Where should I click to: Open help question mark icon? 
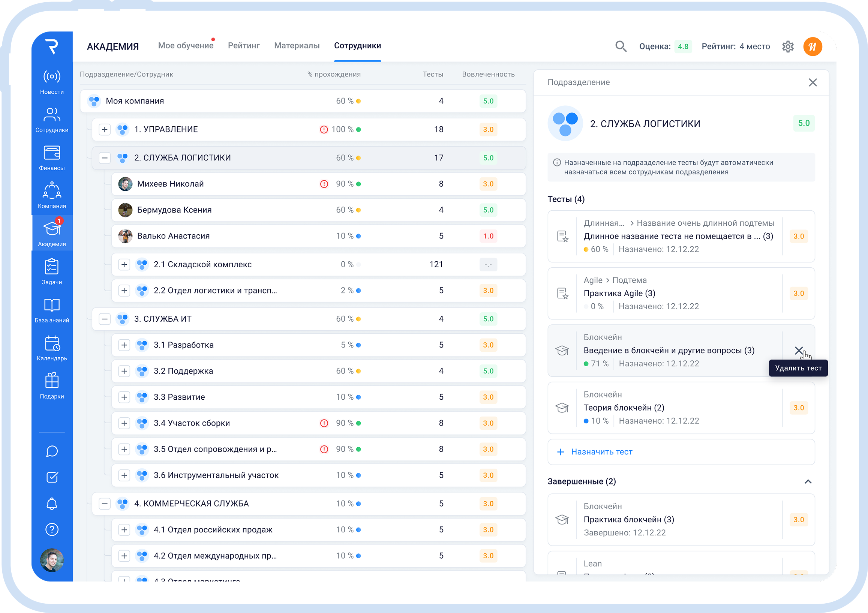pos(52,529)
